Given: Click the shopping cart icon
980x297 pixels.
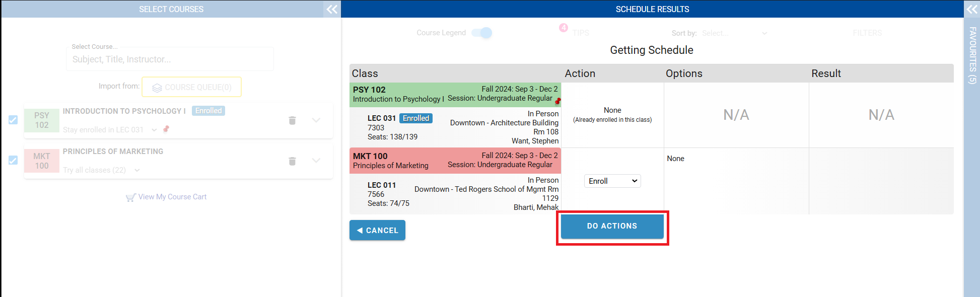Looking at the screenshot, I should [130, 197].
